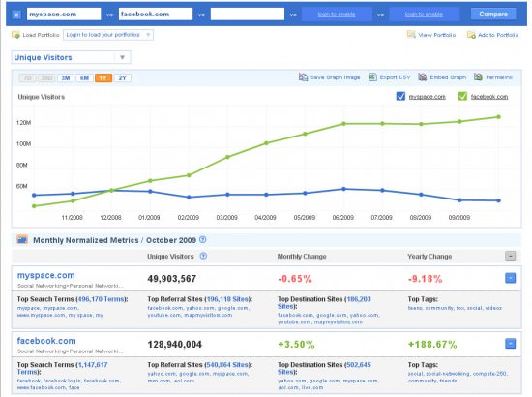Image resolution: width=532 pixels, height=397 pixels.
Task: Click the second login to enable link
Action: (424, 15)
